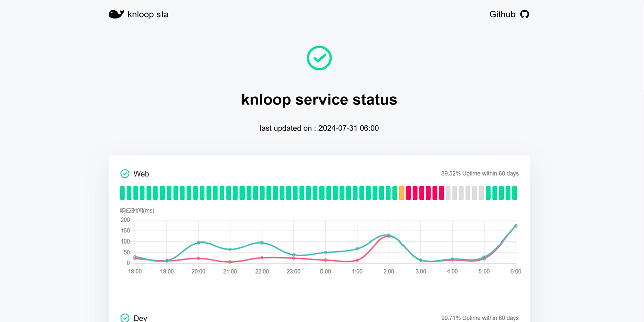The height and width of the screenshot is (322, 644).
Task: Click the green check icon beside Web
Action: (124, 173)
